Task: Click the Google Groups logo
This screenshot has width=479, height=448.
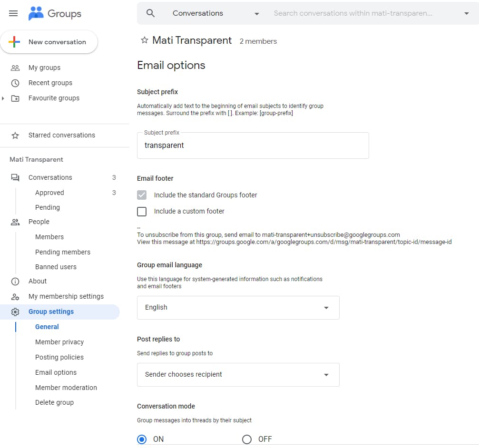Action: click(x=55, y=13)
